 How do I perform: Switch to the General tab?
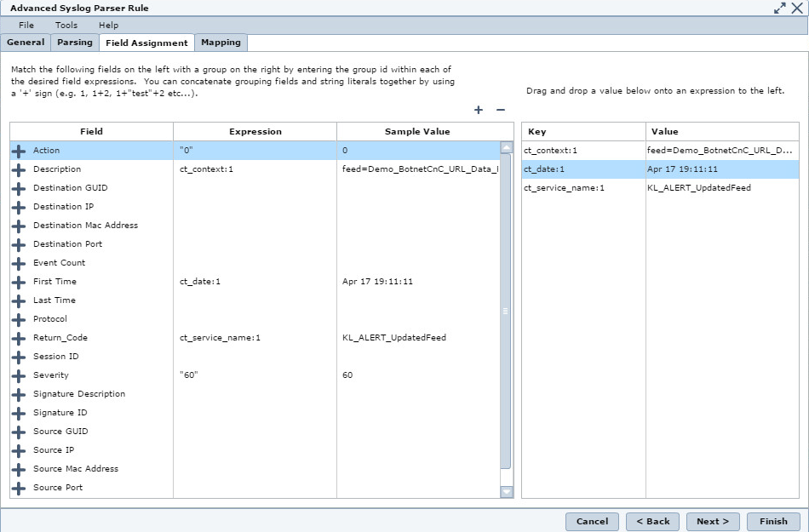26,41
